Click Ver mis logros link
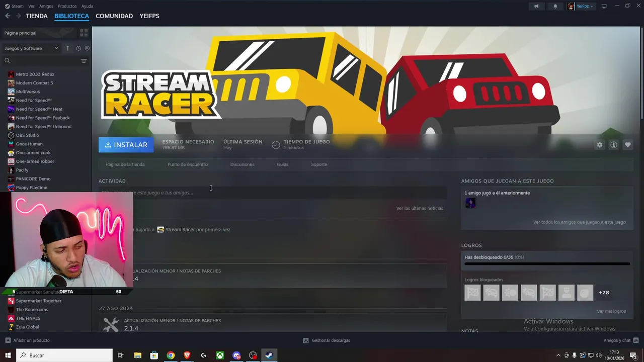Viewport: 644px width, 362px height. (x=611, y=311)
